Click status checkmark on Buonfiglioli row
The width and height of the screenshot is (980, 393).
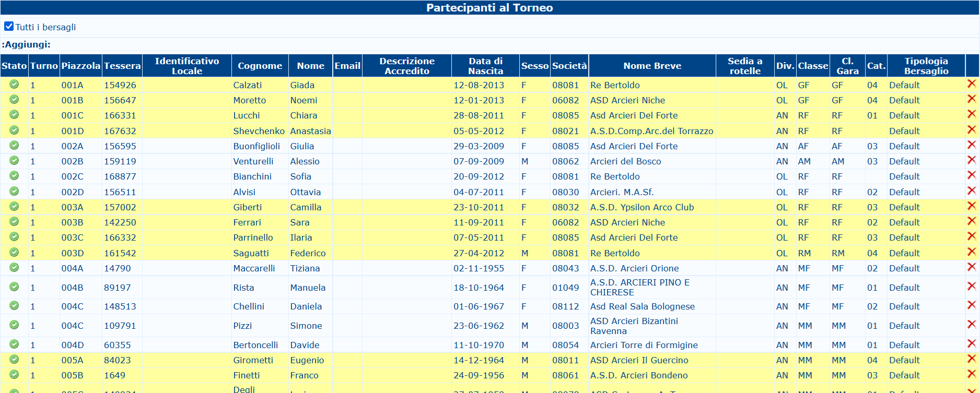[x=14, y=145]
